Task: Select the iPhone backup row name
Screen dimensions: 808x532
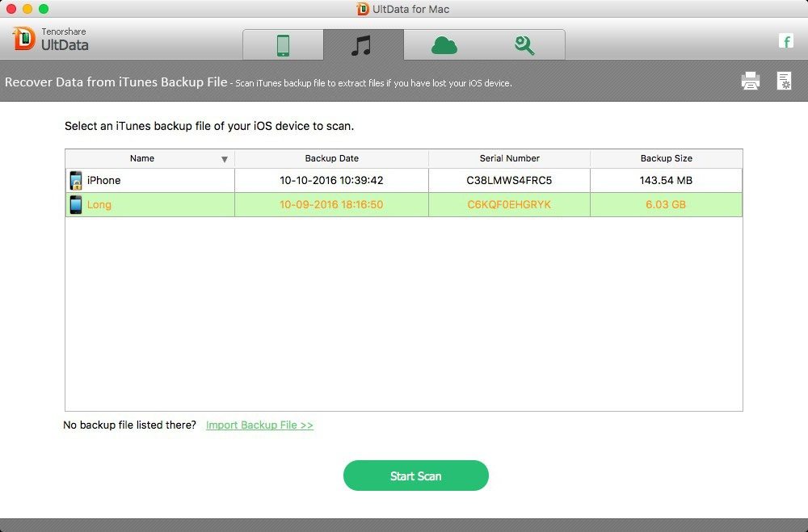Action: pyautogui.click(x=103, y=180)
